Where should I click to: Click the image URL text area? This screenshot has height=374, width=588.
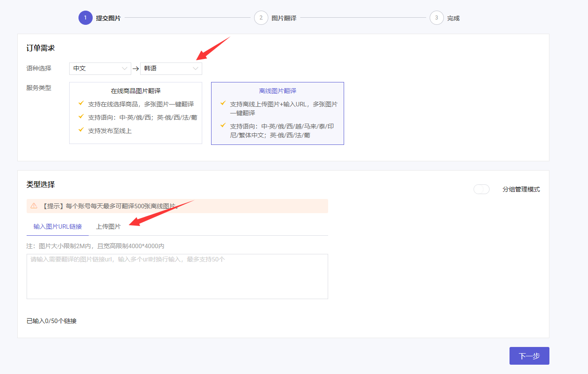pyautogui.click(x=177, y=277)
